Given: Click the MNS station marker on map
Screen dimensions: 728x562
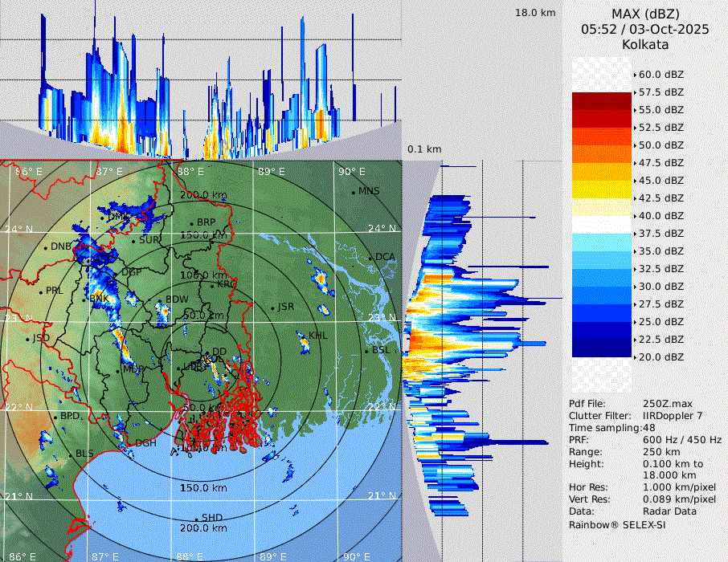Looking at the screenshot, I should [354, 192].
